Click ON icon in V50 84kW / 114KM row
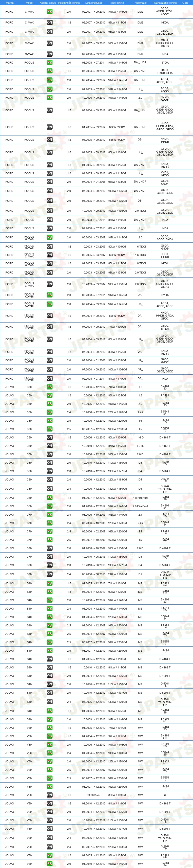 (49, 804)
